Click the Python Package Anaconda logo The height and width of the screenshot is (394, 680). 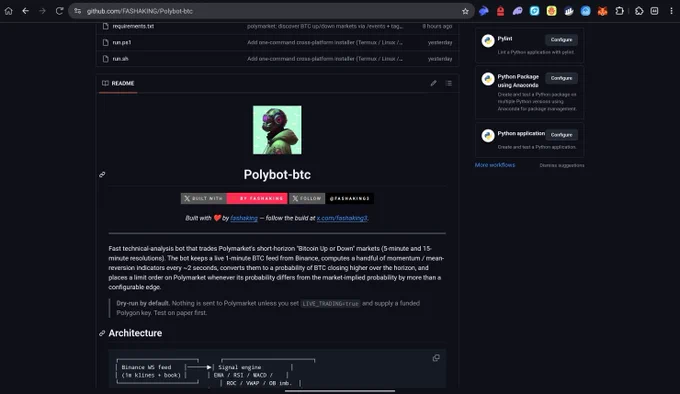click(x=488, y=79)
